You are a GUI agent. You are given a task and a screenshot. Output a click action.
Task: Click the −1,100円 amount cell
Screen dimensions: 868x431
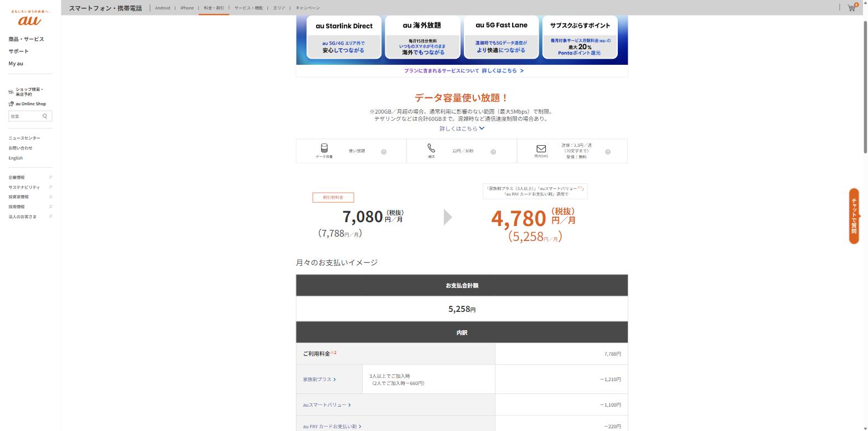click(x=561, y=405)
